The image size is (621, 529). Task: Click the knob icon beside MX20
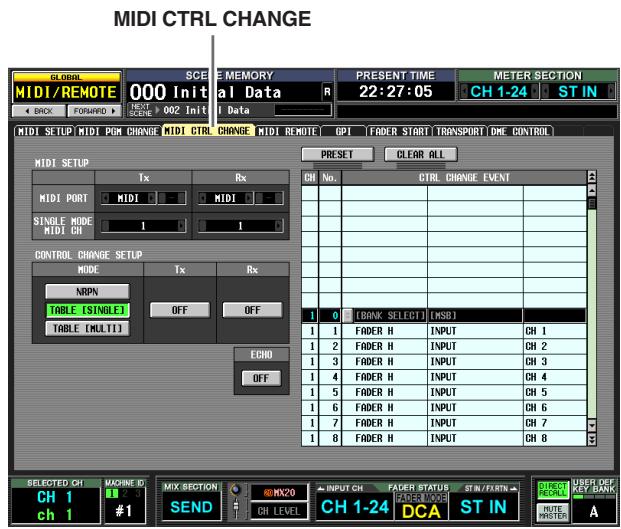pos(236,490)
